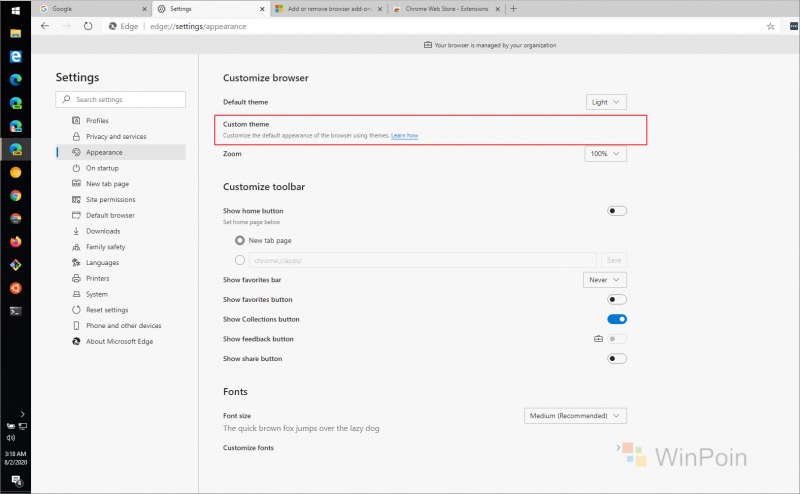Image resolution: width=800 pixels, height=494 pixels.
Task: Close the Google tab
Action: tap(144, 9)
